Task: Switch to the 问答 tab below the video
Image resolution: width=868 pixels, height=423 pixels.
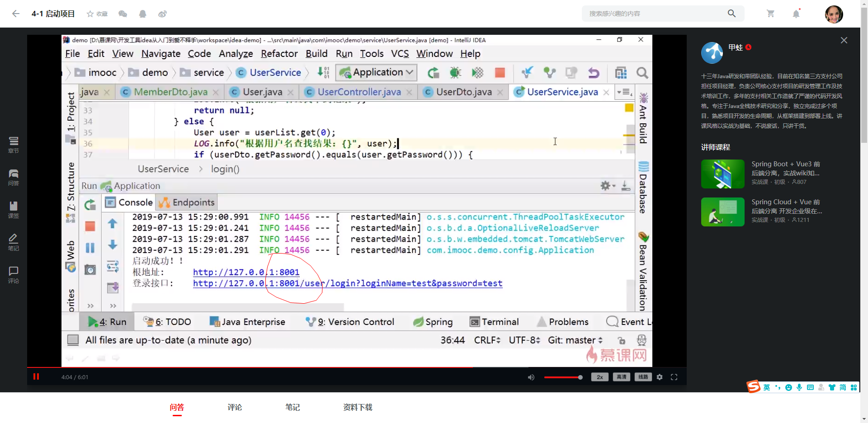Action: coord(177,407)
